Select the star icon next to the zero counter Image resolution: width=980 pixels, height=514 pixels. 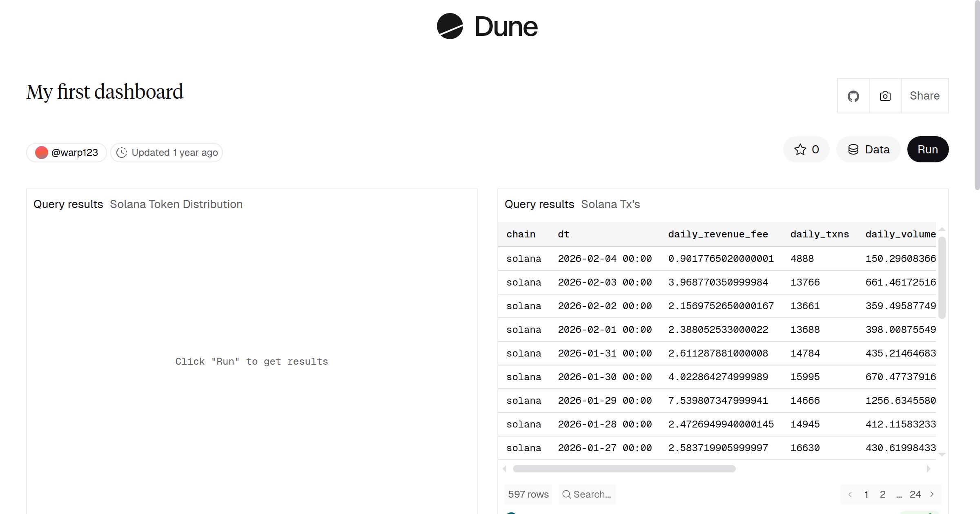800,149
